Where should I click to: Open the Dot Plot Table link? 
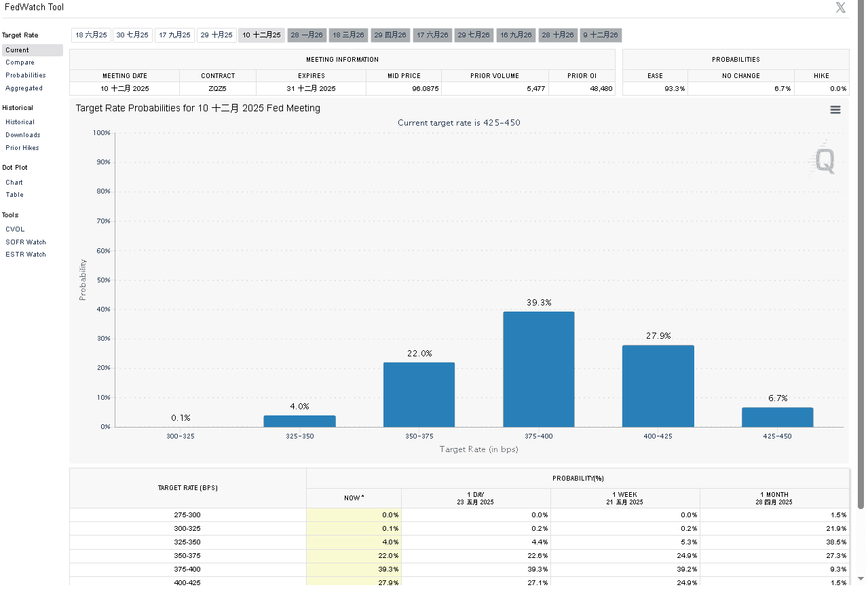[x=14, y=195]
